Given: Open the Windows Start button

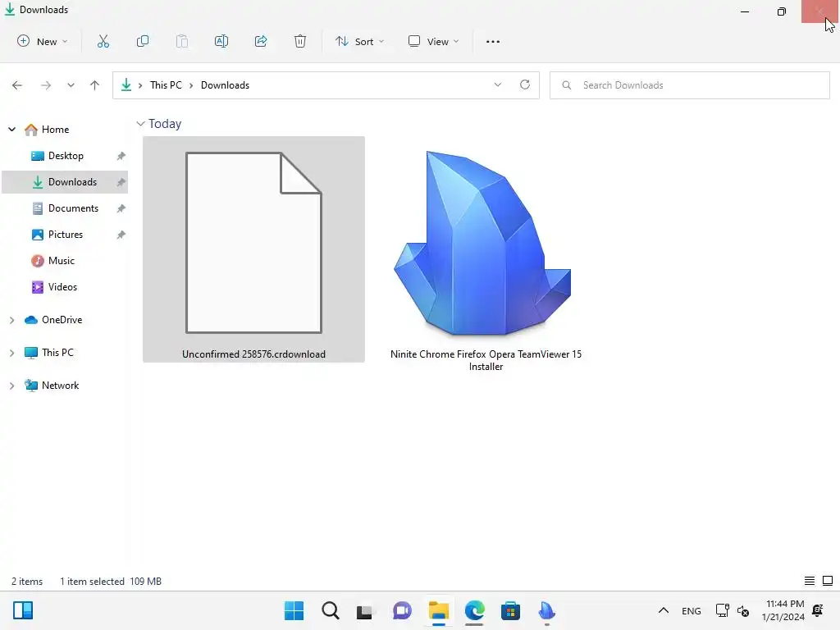Looking at the screenshot, I should click(294, 610).
